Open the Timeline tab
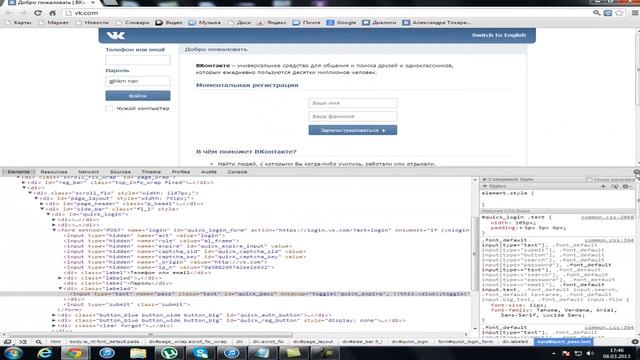 tap(151, 172)
